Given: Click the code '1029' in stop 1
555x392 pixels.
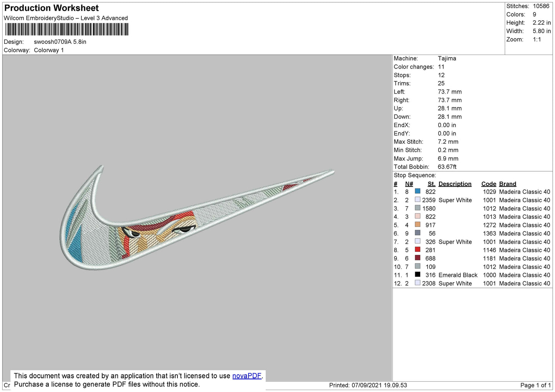Looking at the screenshot, I should click(x=490, y=192).
